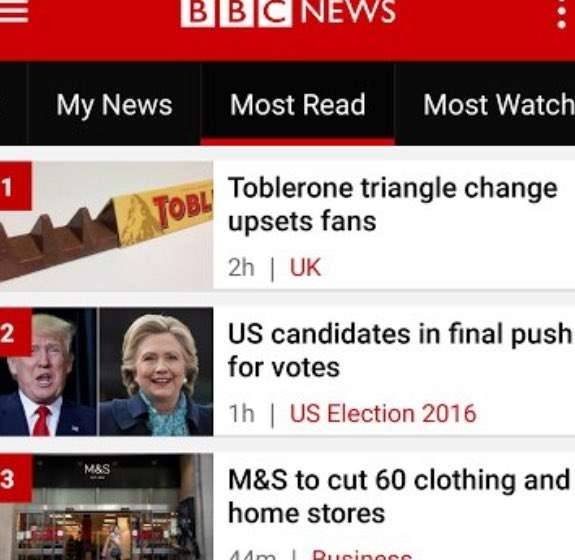Open the three-dot overflow menu

561,13
